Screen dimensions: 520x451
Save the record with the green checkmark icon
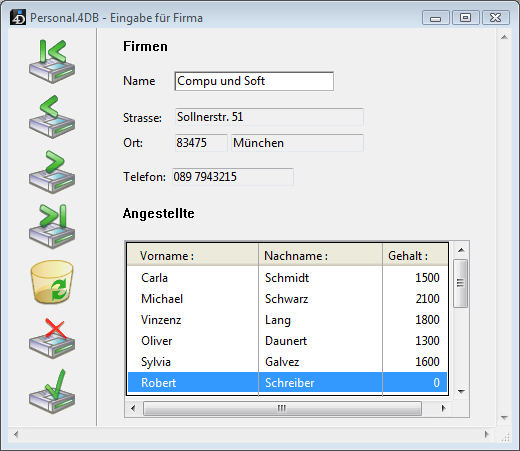click(x=52, y=392)
